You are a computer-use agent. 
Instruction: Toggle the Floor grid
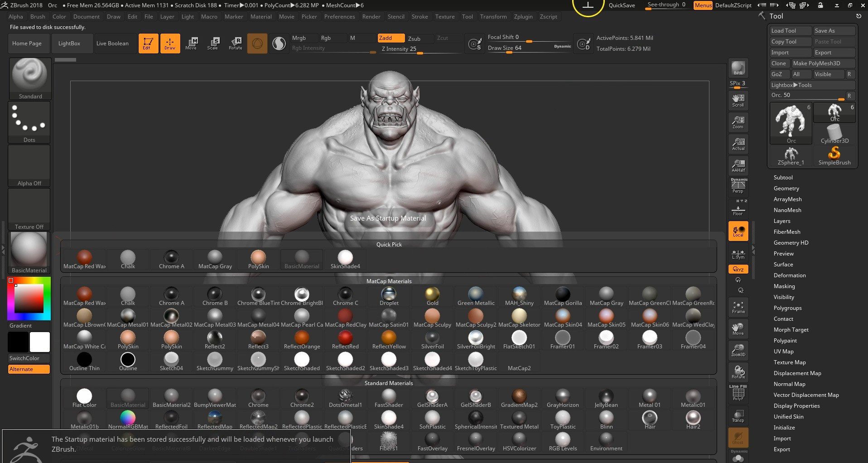(x=738, y=210)
